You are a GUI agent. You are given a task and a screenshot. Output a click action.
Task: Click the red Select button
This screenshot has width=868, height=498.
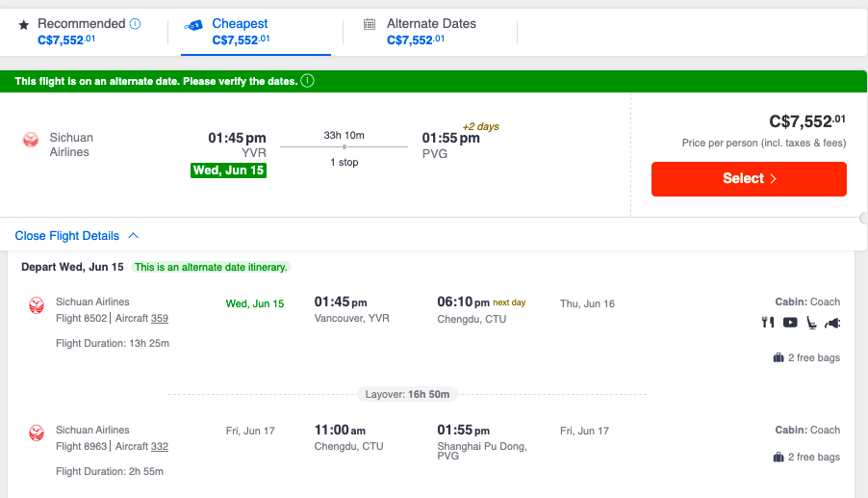pos(749,179)
